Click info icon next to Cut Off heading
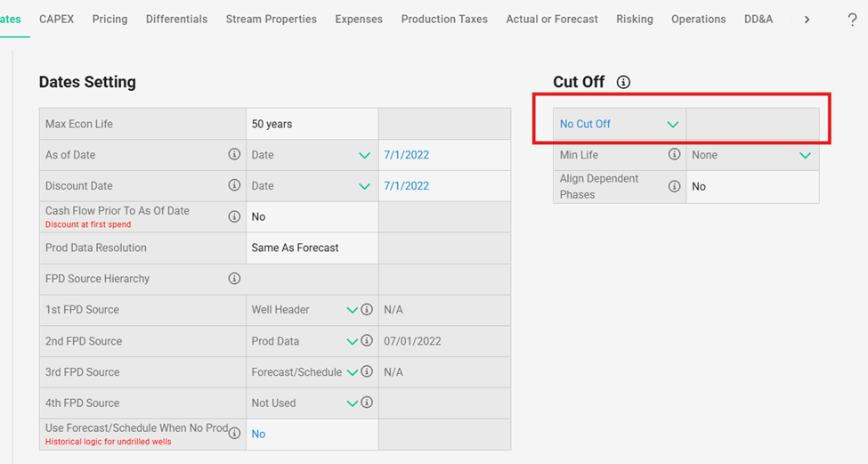Image resolution: width=868 pixels, height=464 pixels. (623, 82)
